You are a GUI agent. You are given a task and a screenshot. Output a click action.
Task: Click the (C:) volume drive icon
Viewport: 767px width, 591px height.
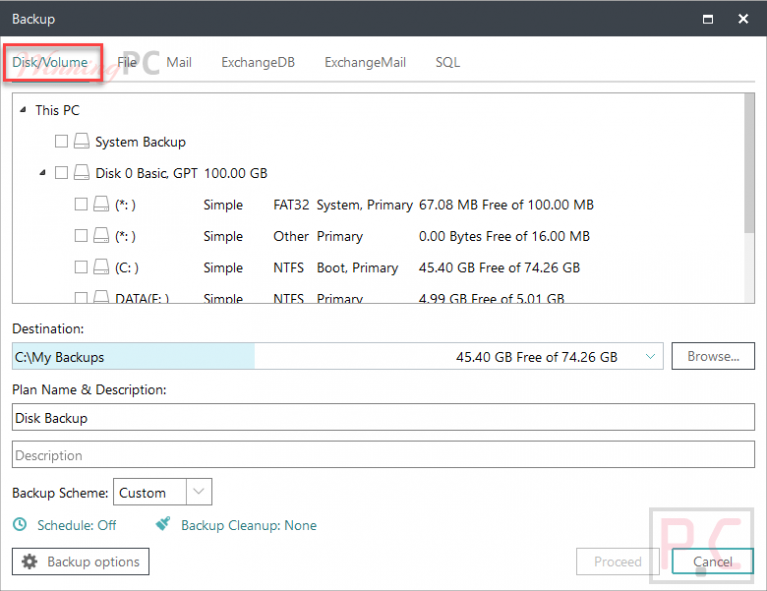[x=101, y=267]
